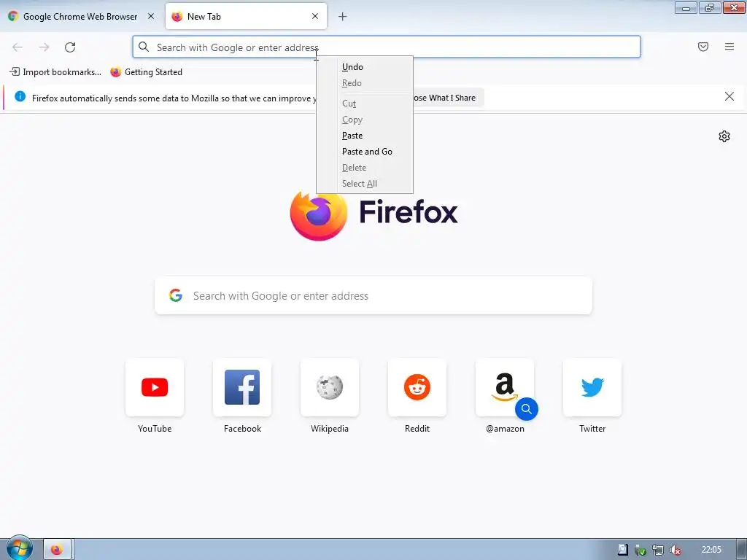Screen dimensions: 747x560
Task: Dismiss the Mozilla data notification bar
Action: (x=729, y=97)
